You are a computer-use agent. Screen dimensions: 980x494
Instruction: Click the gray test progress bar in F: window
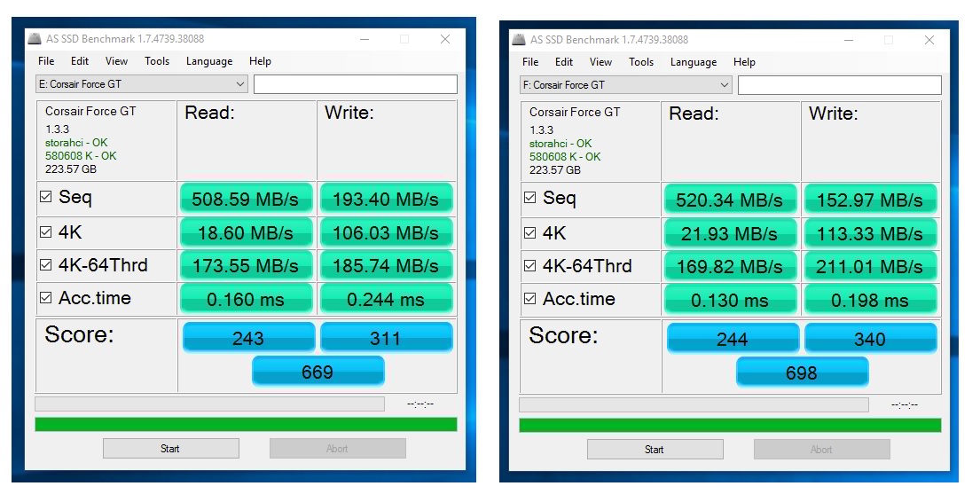[694, 404]
